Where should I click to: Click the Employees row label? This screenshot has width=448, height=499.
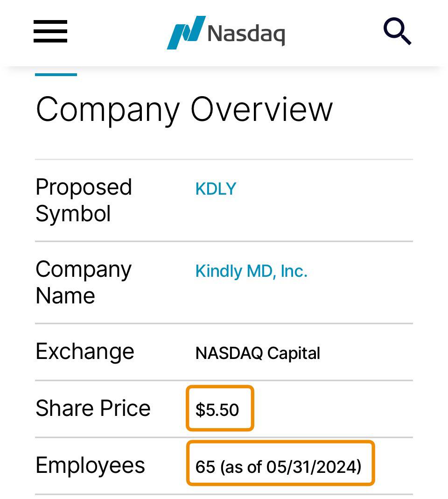(90, 465)
